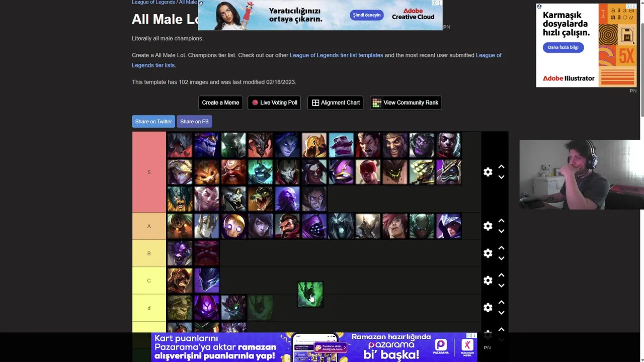Open settings gear for the B tier row
The image size is (644, 362).
(x=488, y=253)
